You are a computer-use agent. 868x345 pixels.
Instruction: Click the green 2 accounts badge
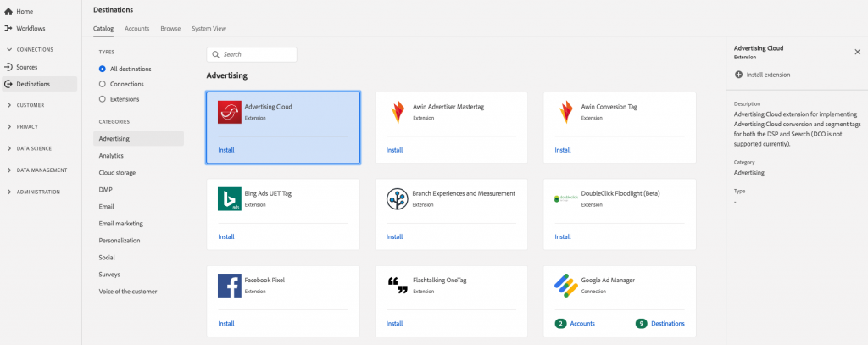(561, 324)
